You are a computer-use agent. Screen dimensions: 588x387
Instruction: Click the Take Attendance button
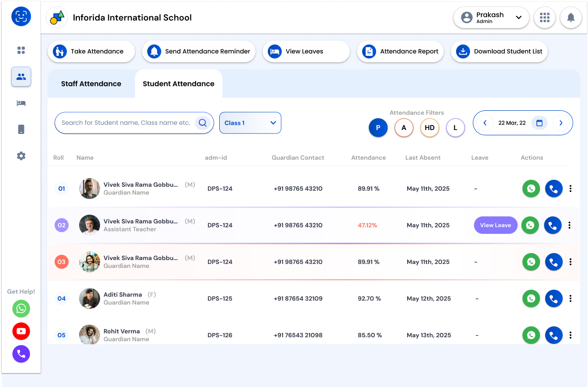click(x=91, y=51)
